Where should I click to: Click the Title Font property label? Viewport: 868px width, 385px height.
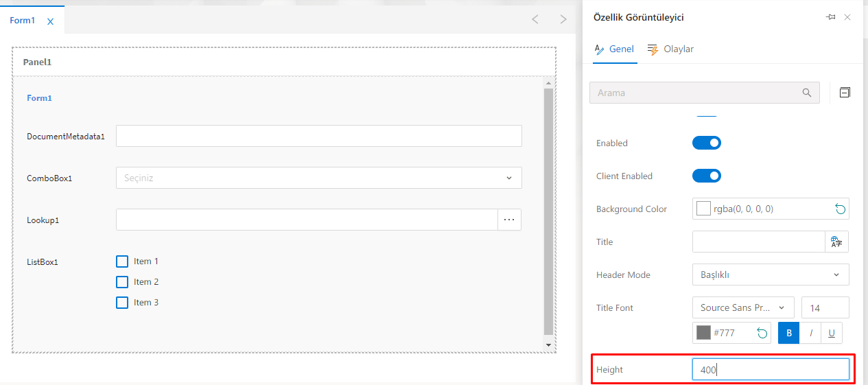pos(615,307)
